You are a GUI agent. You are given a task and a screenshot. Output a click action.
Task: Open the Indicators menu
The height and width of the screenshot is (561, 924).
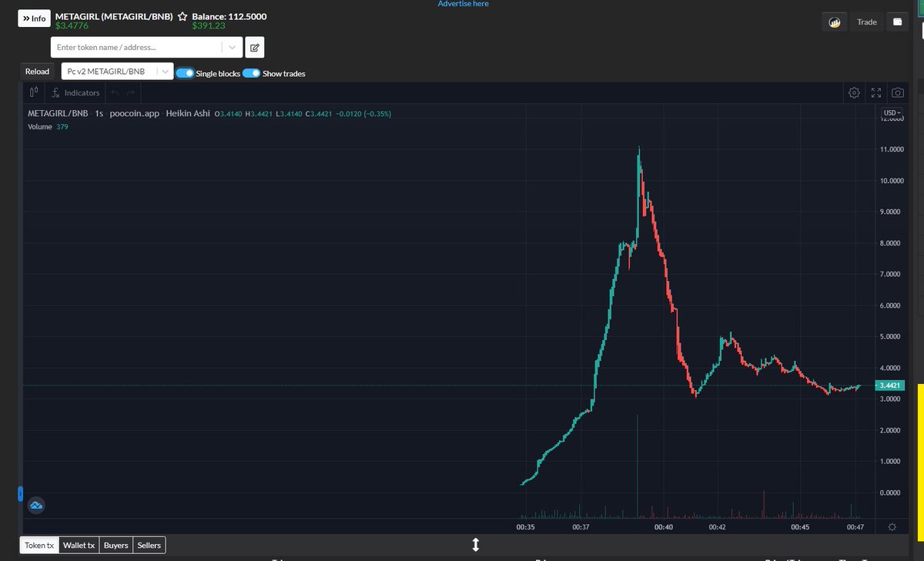(75, 92)
